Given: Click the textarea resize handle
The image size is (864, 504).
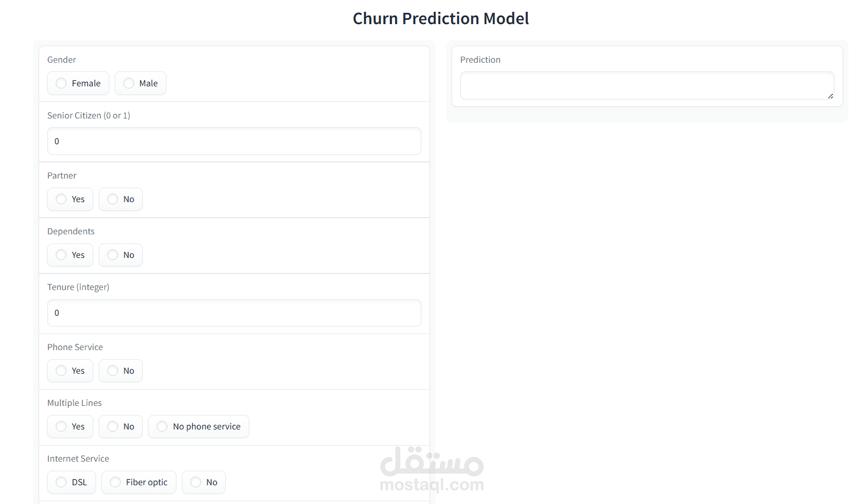Looking at the screenshot, I should click(830, 95).
